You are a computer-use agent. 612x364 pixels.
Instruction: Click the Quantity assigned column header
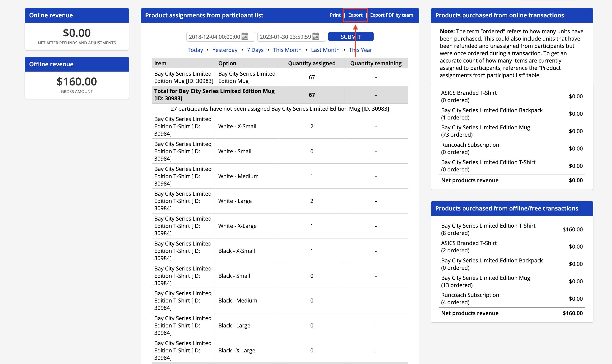click(312, 63)
